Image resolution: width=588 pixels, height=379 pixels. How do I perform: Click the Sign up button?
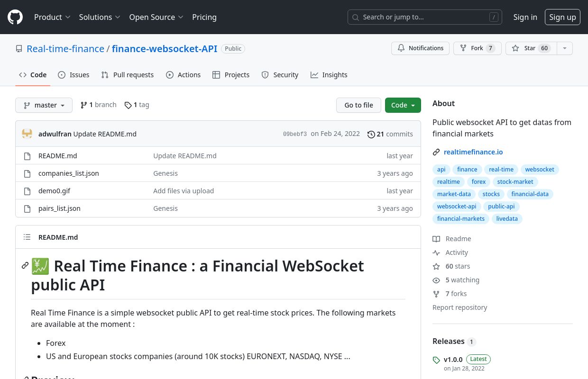click(x=562, y=17)
